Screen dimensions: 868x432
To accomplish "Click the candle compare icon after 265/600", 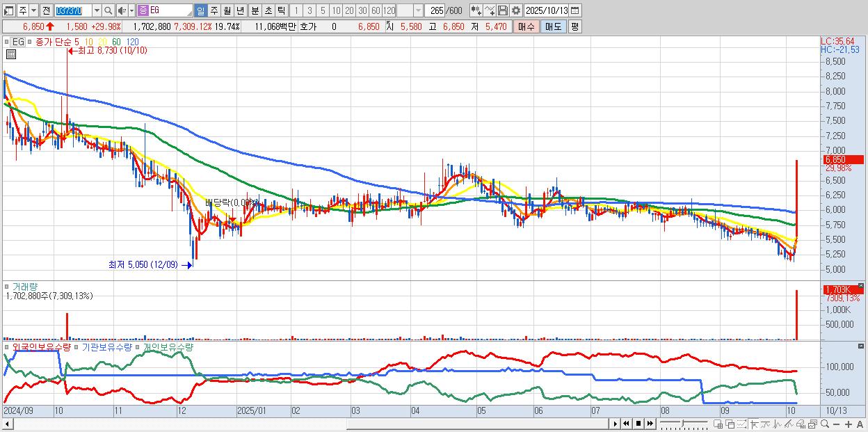I will [x=476, y=10].
